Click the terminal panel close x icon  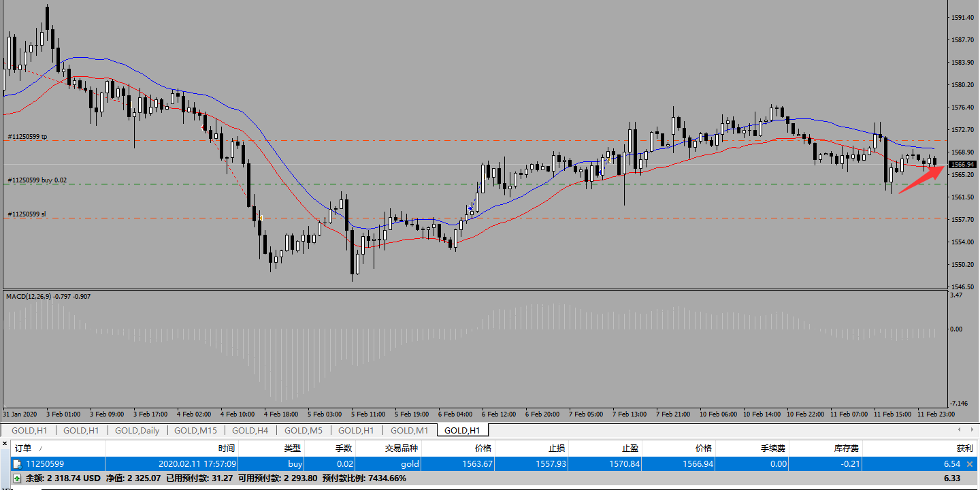(x=4, y=443)
